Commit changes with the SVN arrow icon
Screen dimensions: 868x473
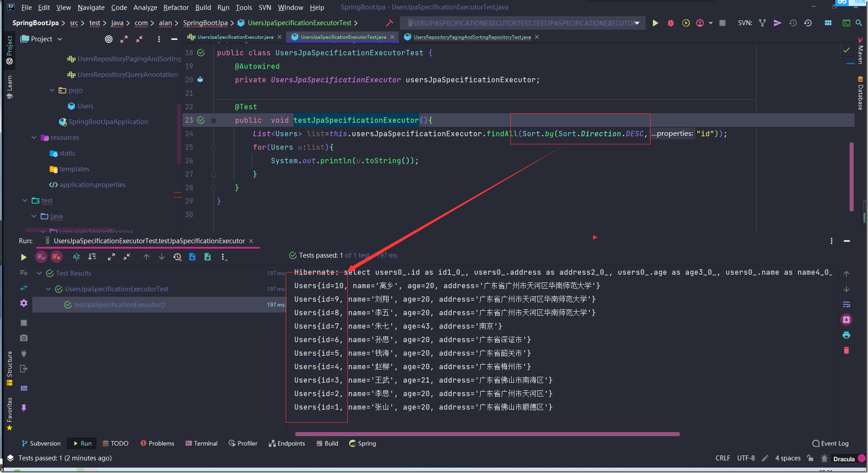point(777,23)
